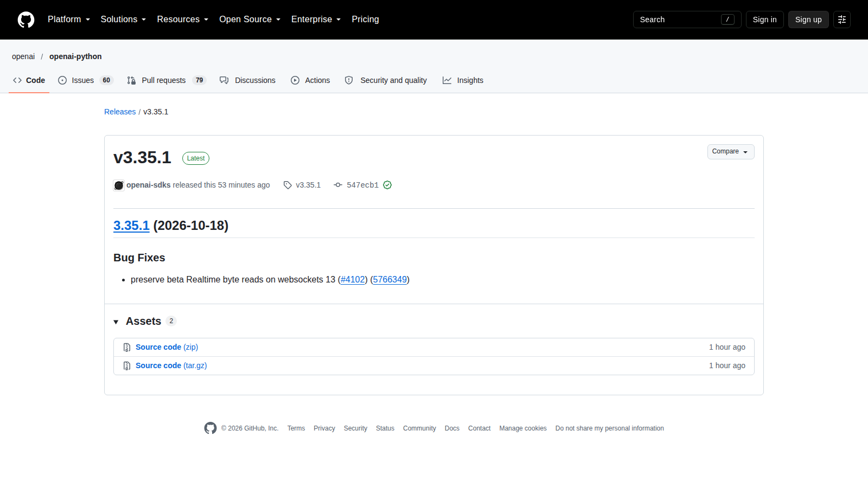Click Manage cookies in footer
The image size is (868, 488).
tap(523, 428)
